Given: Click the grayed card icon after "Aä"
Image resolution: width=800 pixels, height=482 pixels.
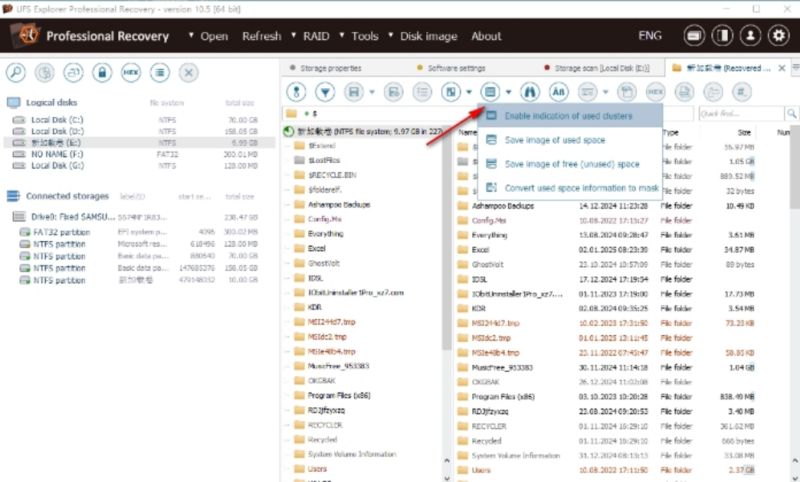Looking at the screenshot, I should [x=587, y=92].
